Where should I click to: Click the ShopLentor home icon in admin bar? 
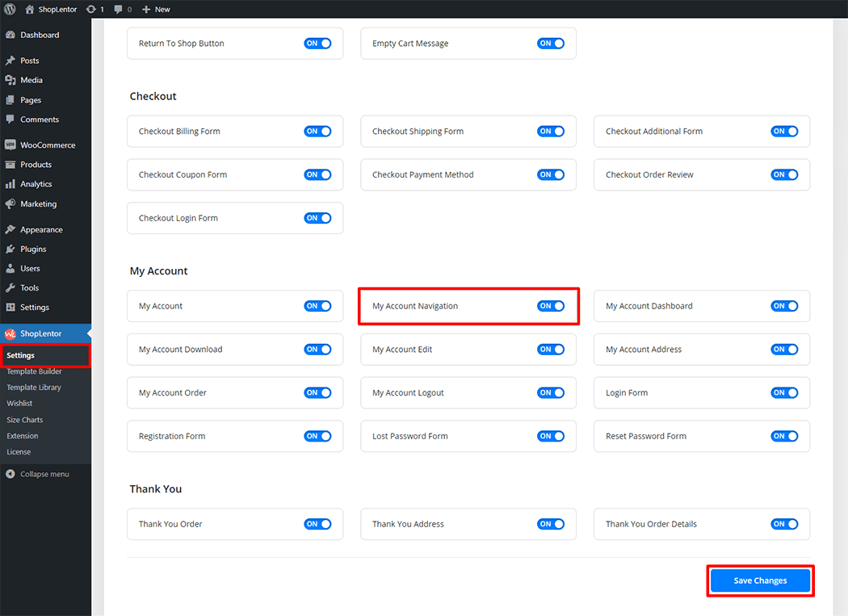pos(29,9)
